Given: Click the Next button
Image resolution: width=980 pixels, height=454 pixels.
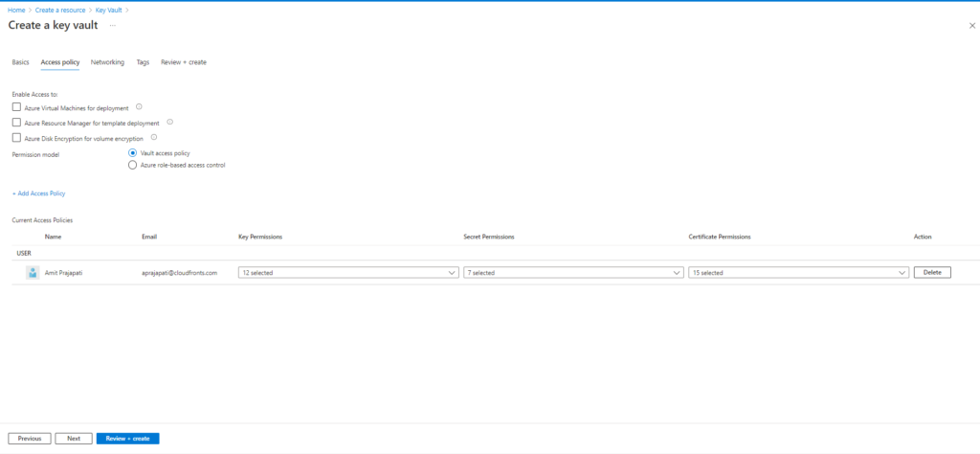Looking at the screenshot, I should point(74,439).
